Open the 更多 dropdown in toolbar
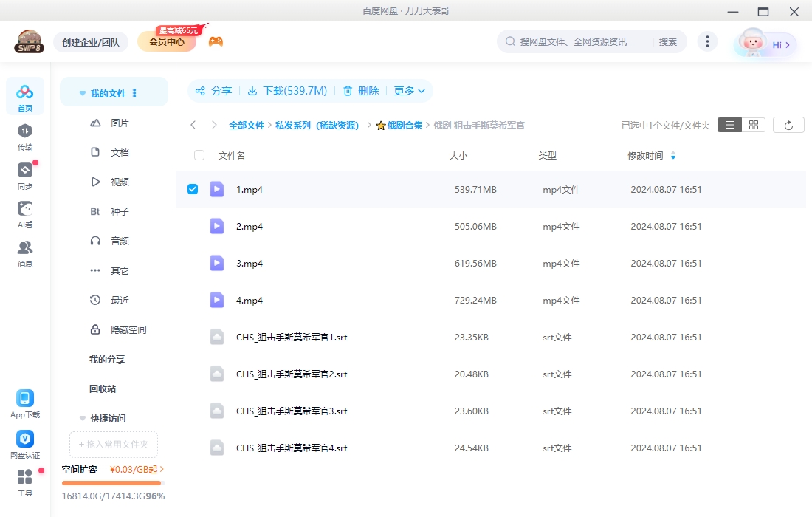 [410, 91]
